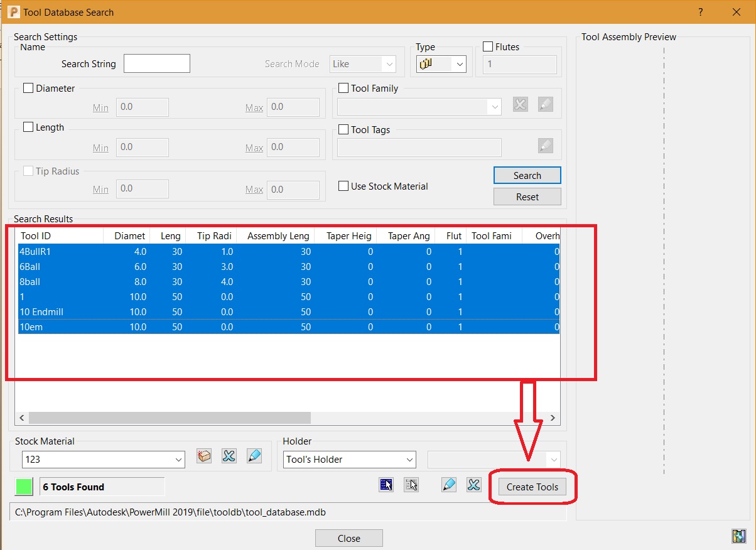Click the deselect all tools icon
756x550 pixels.
click(x=411, y=485)
